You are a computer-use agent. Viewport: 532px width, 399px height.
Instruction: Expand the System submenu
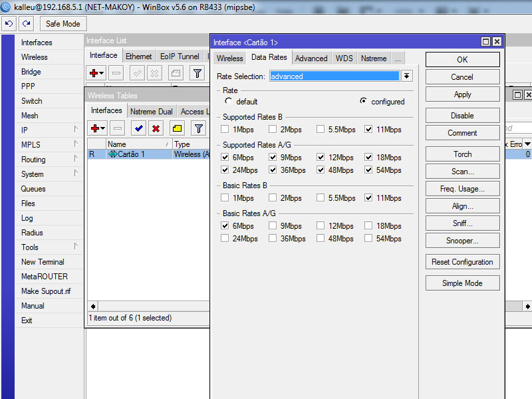pyautogui.click(x=76, y=173)
